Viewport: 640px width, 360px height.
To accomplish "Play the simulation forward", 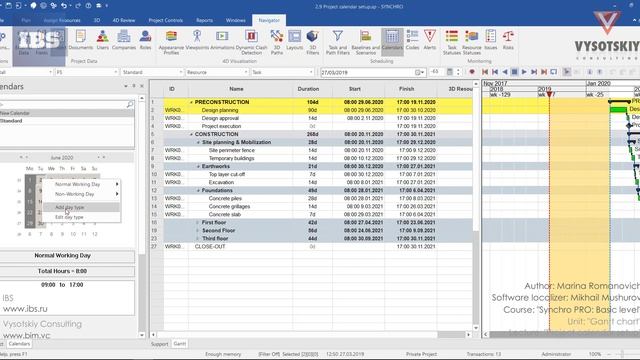I will point(524,72).
